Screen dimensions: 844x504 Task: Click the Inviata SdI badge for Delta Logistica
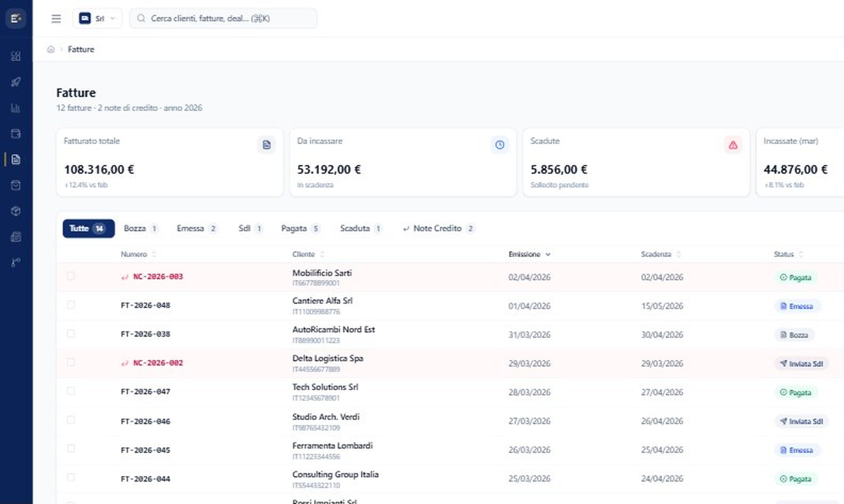pos(801,364)
